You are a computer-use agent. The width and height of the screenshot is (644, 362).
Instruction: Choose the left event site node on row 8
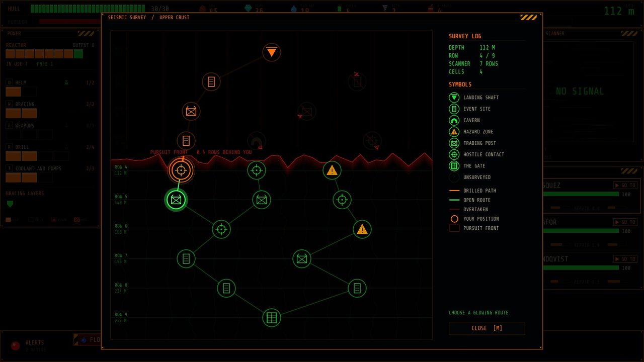226,288
